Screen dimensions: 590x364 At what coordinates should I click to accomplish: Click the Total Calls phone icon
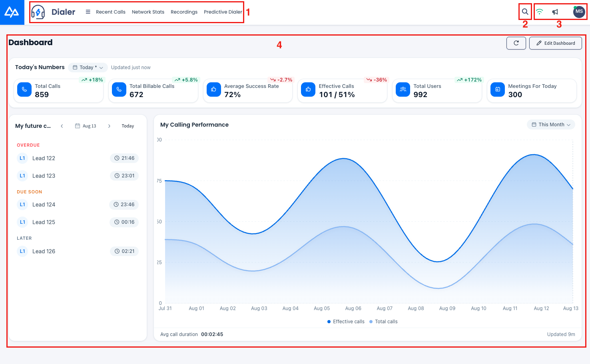point(24,90)
